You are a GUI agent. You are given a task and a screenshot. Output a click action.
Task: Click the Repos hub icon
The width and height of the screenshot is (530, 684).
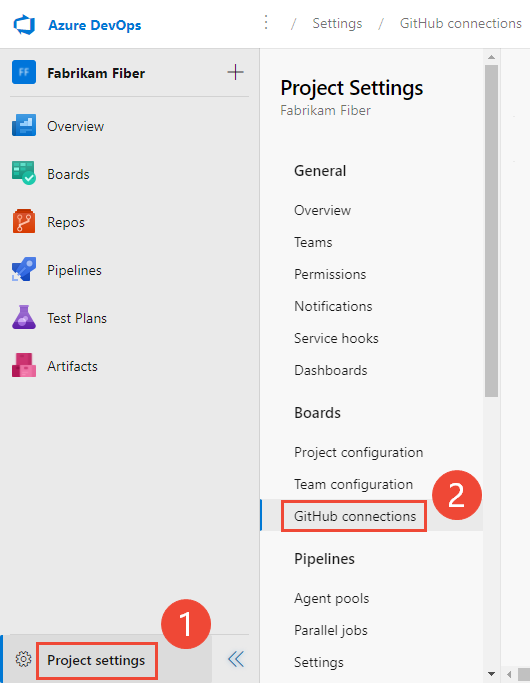(24, 222)
